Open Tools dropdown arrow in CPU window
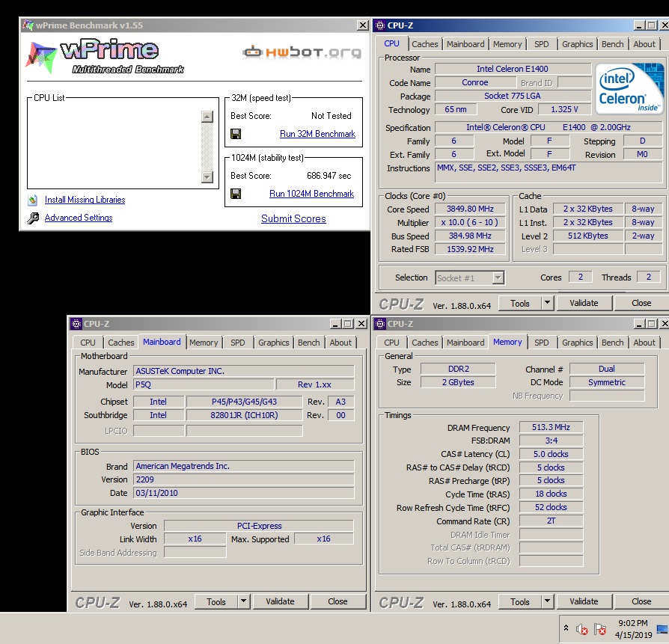 pos(547,303)
